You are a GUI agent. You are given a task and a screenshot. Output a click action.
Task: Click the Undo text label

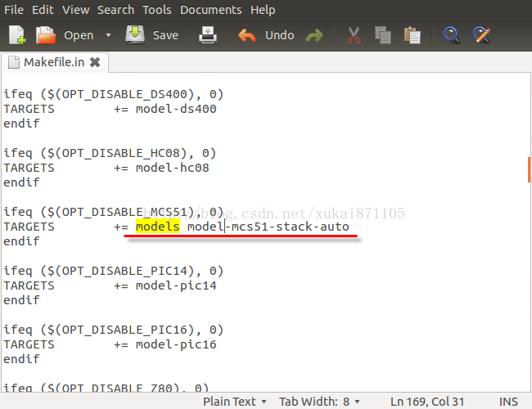tap(280, 35)
